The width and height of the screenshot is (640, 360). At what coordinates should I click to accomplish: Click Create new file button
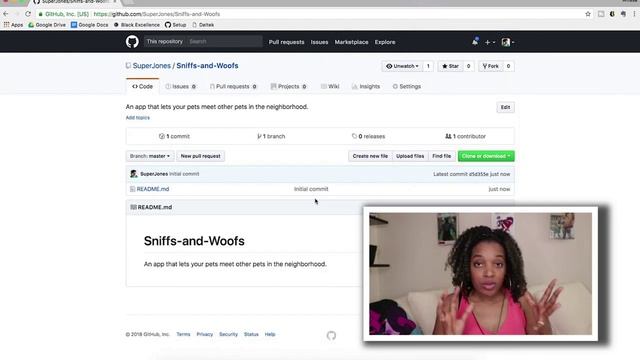(x=370, y=156)
